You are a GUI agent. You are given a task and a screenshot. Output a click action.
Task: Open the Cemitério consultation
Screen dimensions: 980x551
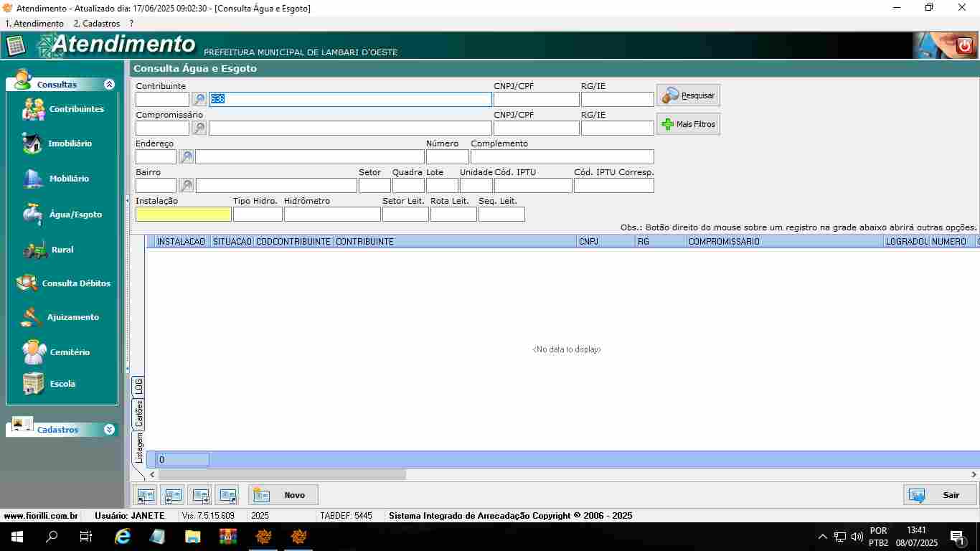coord(34,352)
